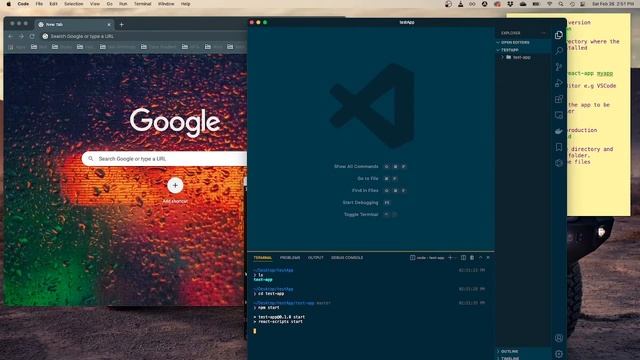Open the Docker whale icon in activity bar
The image size is (640, 360).
click(x=559, y=131)
